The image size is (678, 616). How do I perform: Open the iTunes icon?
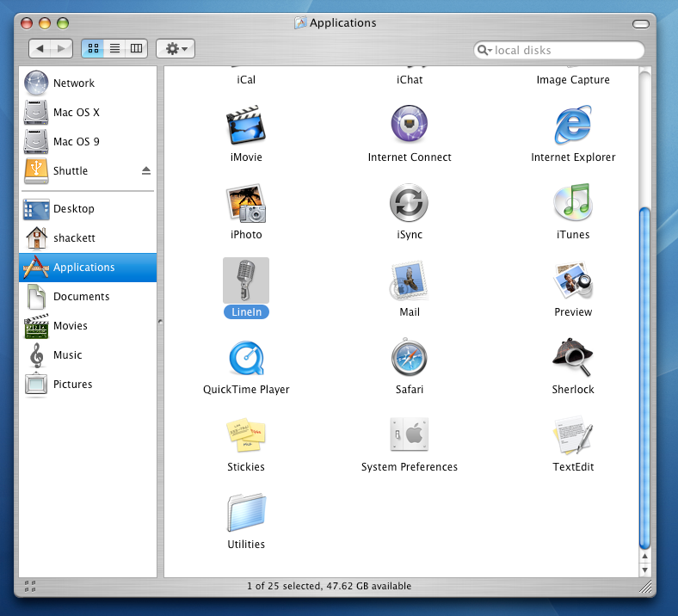pyautogui.click(x=573, y=202)
